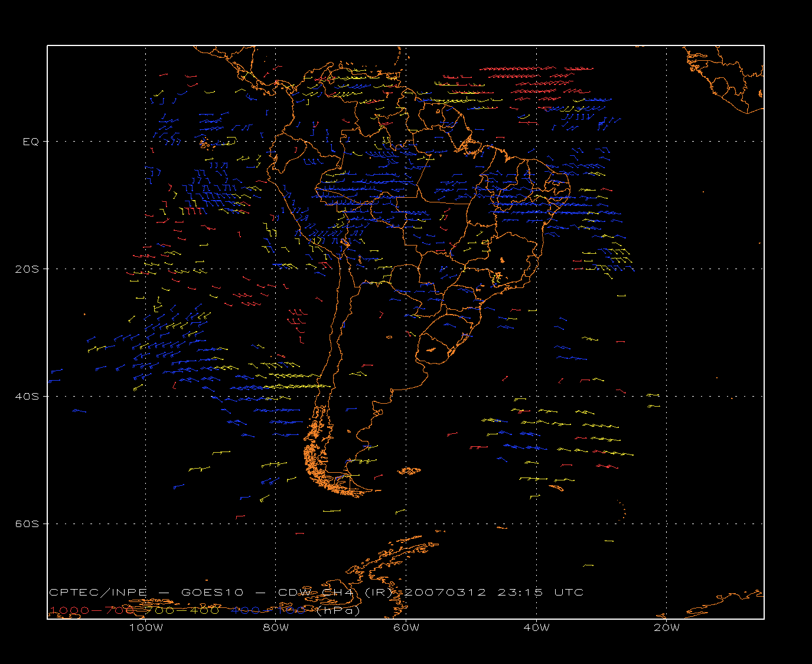Screen dimensions: 812x664
Task: Click the (hPa) unit label
Action: tap(338, 610)
